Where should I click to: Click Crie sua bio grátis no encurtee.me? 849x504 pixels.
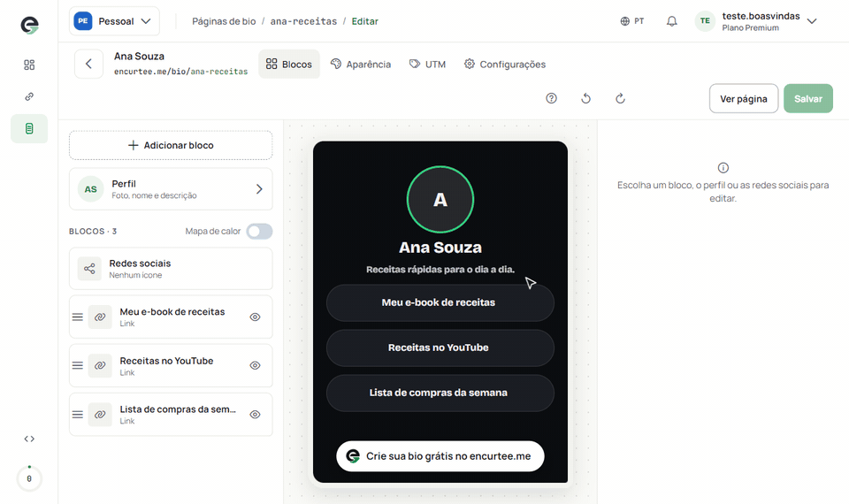coord(440,456)
